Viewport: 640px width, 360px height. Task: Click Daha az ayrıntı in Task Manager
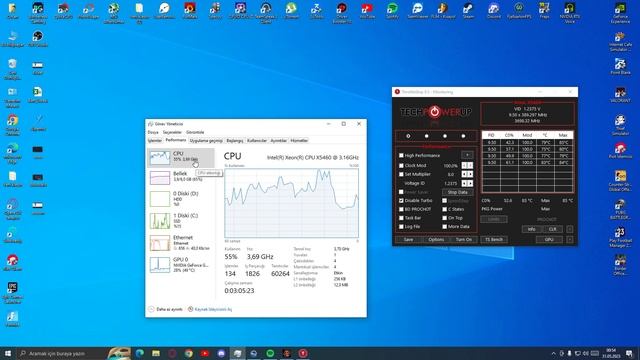(166, 309)
